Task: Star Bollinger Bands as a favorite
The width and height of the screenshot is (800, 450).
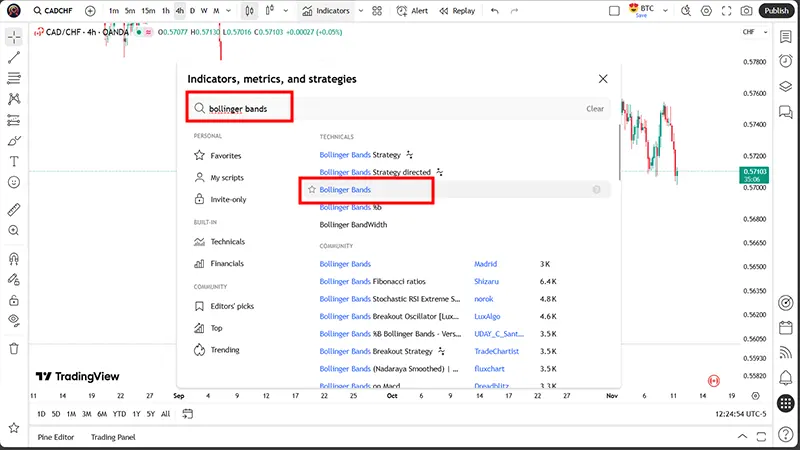Action: [x=312, y=189]
